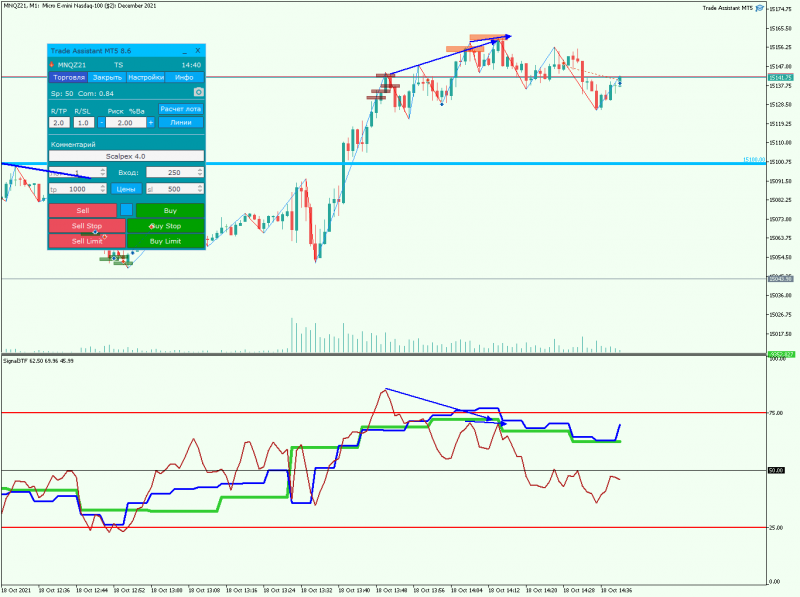Click the Sell Limit button
Image resolution: width=800 pixels, height=597 pixels.
click(87, 241)
